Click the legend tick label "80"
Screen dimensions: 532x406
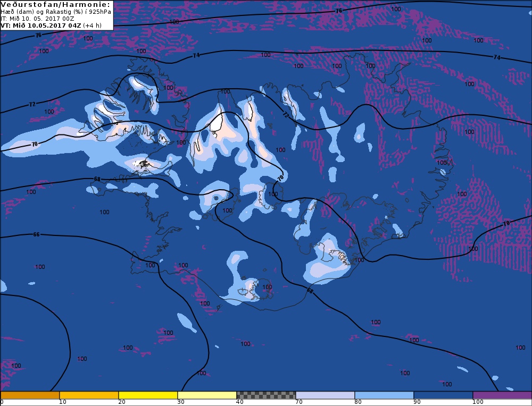pyautogui.click(x=358, y=402)
